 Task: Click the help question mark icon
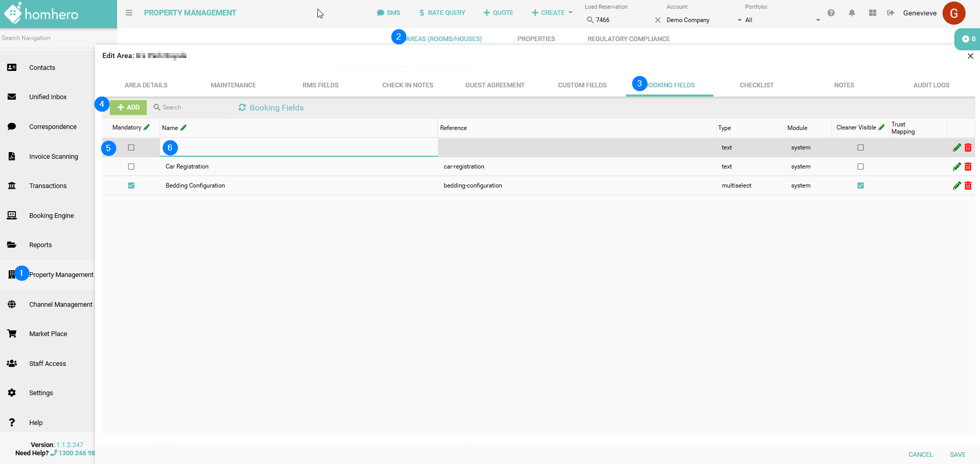[x=831, y=13]
